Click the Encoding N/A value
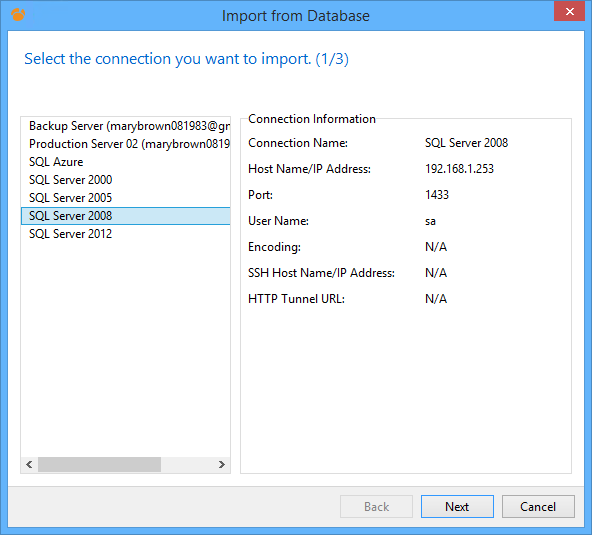The image size is (592, 535). coord(436,247)
